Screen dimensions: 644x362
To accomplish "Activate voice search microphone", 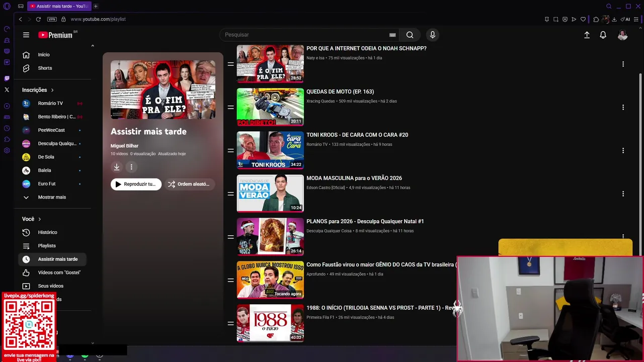I will 432,35.
